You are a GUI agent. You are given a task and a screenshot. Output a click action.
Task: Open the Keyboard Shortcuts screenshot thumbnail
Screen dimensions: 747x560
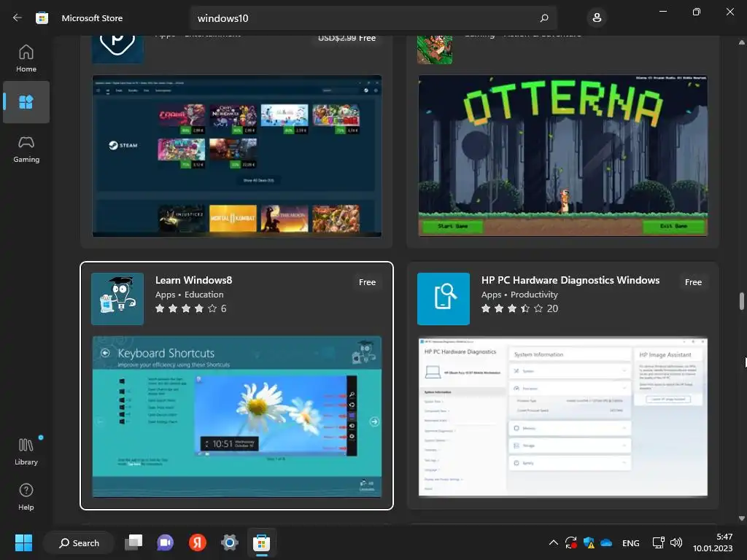(x=237, y=416)
